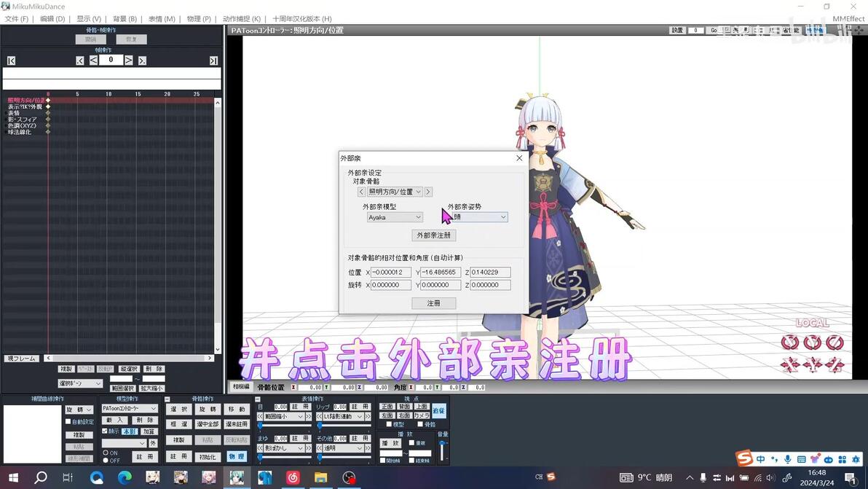Open MikuMikuDance from the Windows taskbar
Image resolution: width=868 pixels, height=489 pixels.
tap(237, 477)
